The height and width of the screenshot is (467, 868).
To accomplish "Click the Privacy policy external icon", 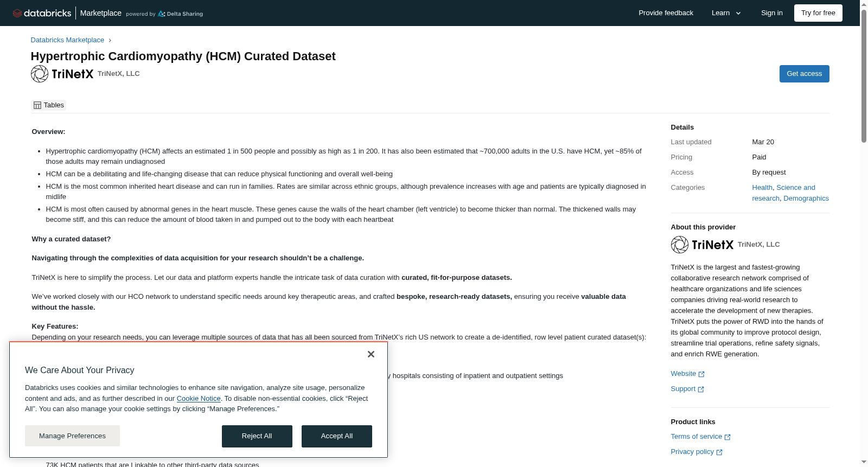I will (x=719, y=452).
